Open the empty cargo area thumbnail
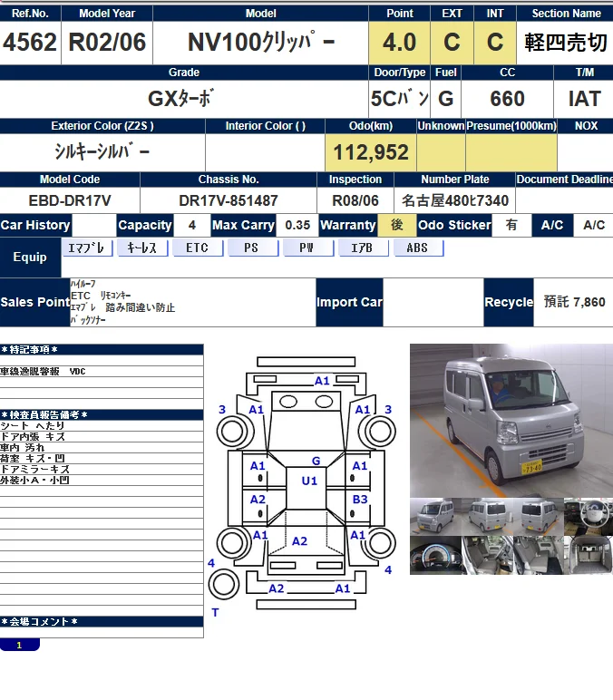This screenshot has width=613, height=700. 588,555
